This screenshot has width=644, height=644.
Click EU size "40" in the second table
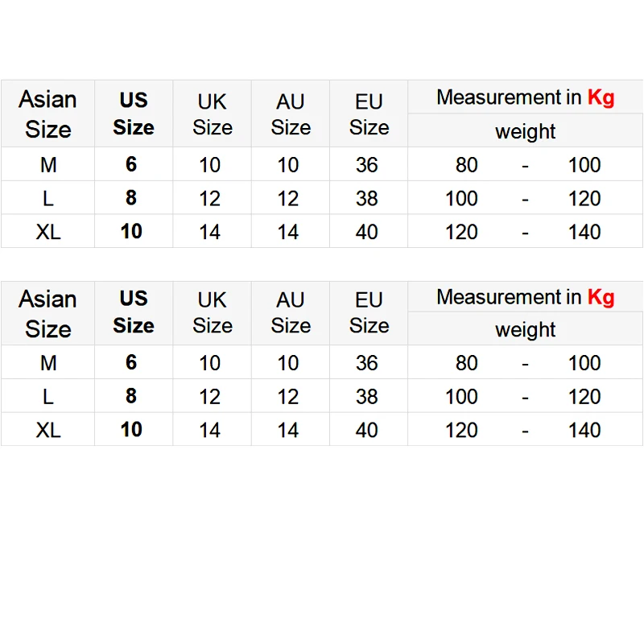coord(367,430)
